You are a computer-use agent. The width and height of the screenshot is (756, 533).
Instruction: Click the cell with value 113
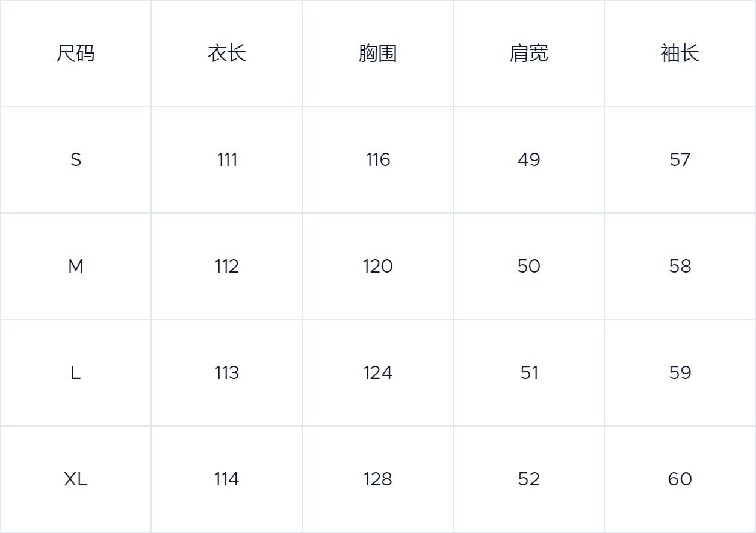click(227, 373)
